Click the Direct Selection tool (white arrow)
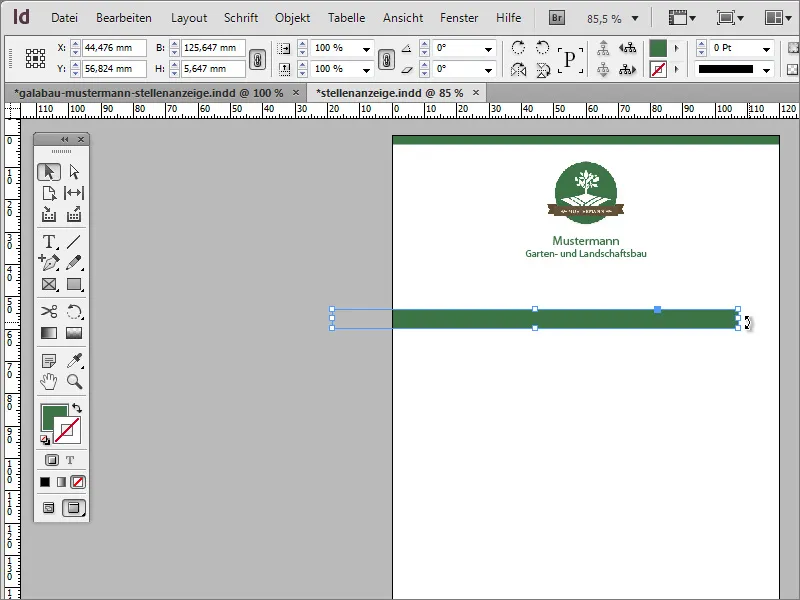This screenshot has width=800, height=600. (x=73, y=172)
